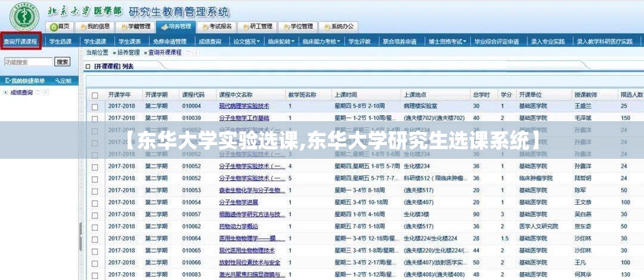This screenshot has height=280, width=644.
Task: Open the 研工管理 tab
Action: point(257,26)
